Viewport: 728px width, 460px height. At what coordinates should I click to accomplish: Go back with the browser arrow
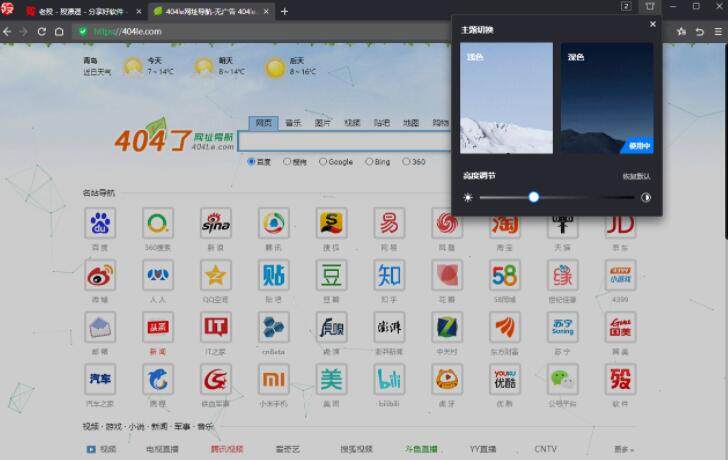(7, 32)
